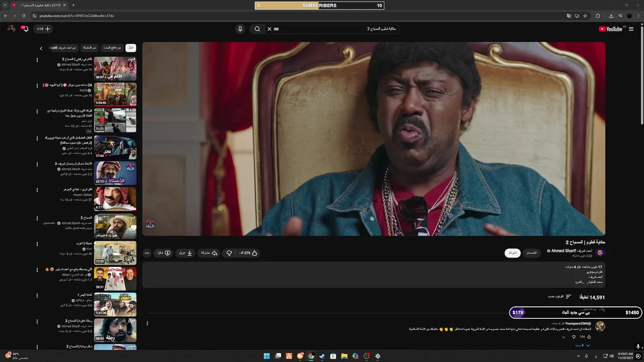Subscribe to Ahmed Sharif channel (اشتراك)

(513, 253)
